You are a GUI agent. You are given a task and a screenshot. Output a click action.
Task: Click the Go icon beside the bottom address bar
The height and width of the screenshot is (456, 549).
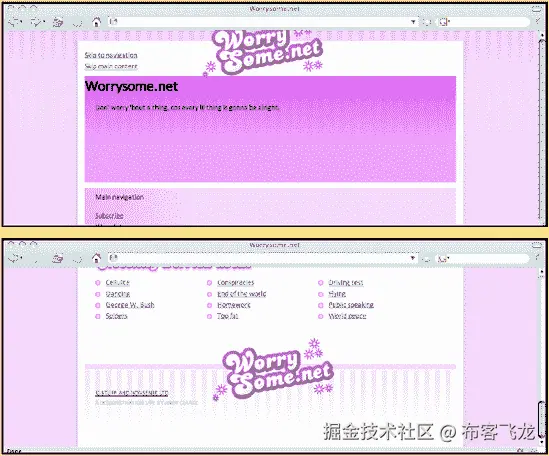(426, 259)
